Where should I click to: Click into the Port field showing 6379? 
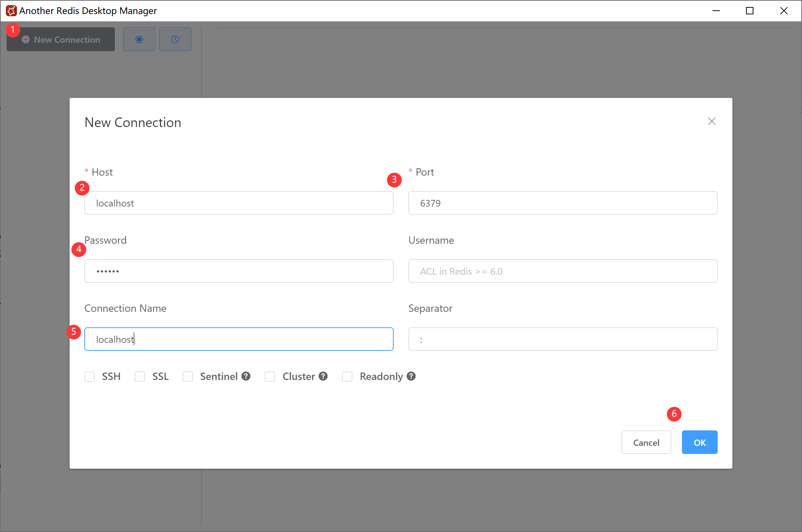click(563, 203)
